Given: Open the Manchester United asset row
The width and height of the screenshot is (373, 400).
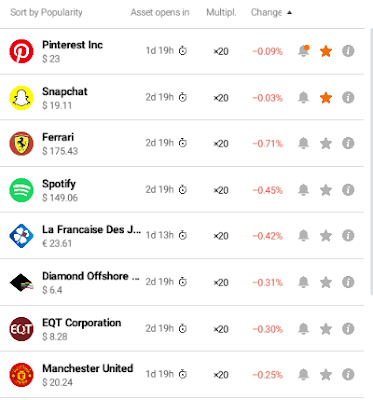Looking at the screenshot, I should pos(182,374).
